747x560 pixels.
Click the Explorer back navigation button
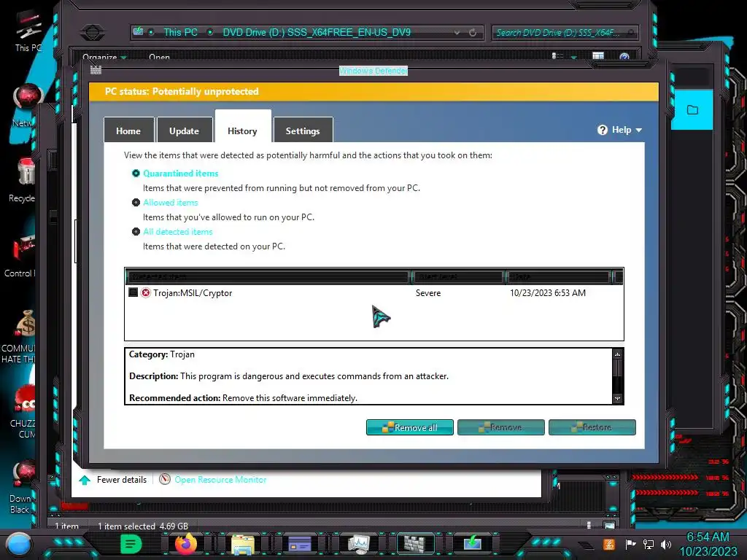93,32
